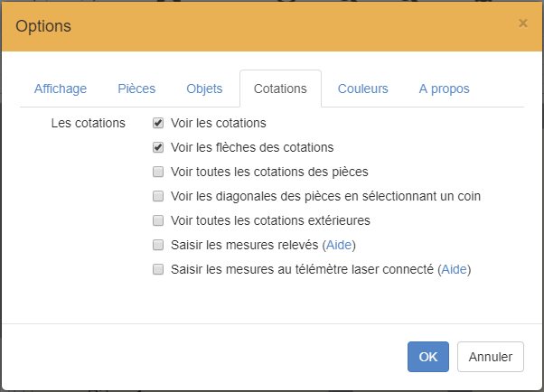Screen dimensions: 544x392
Task: Switch to the Affichage tab
Action: tap(61, 89)
